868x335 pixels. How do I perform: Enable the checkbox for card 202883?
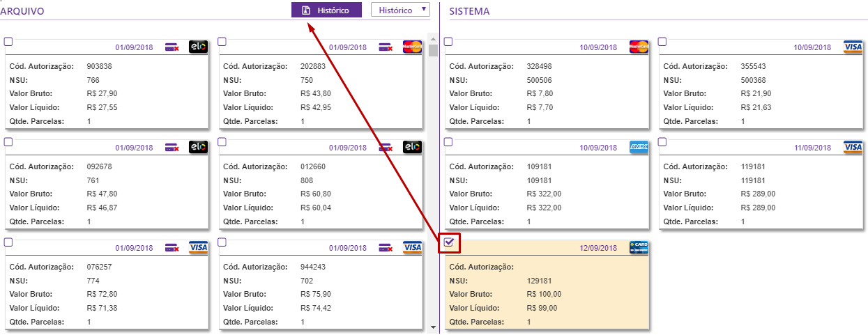[x=222, y=42]
